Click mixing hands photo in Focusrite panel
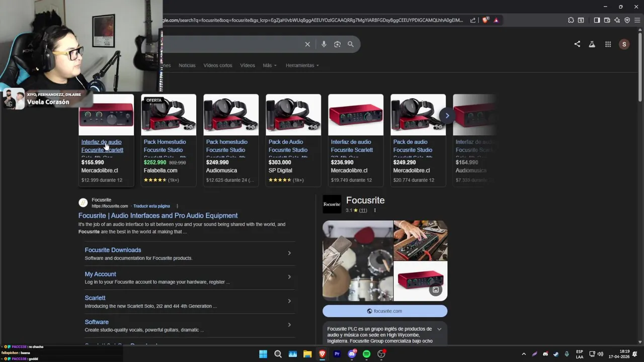Image resolution: width=644 pixels, height=362 pixels. tap(421, 240)
